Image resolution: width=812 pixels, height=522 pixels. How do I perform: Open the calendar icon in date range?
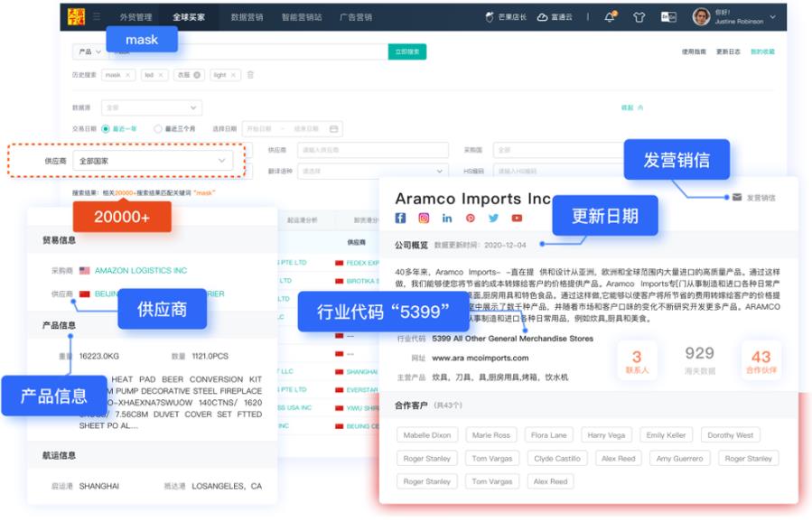click(334, 128)
